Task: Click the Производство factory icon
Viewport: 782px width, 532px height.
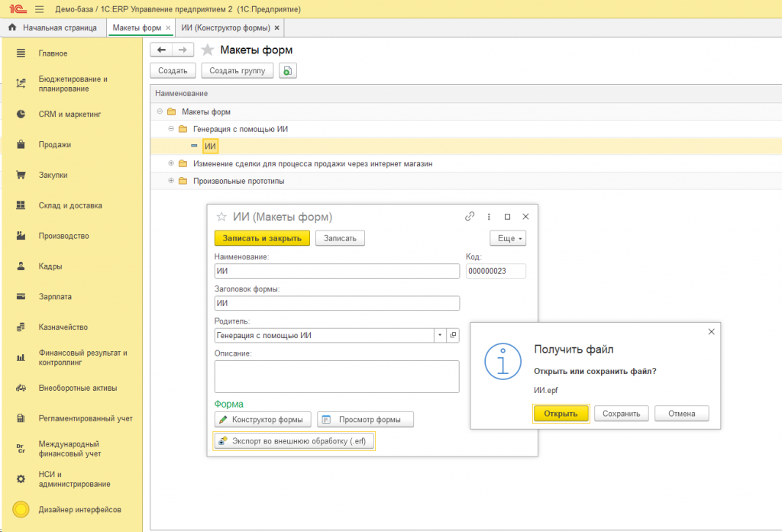Action: (x=21, y=236)
